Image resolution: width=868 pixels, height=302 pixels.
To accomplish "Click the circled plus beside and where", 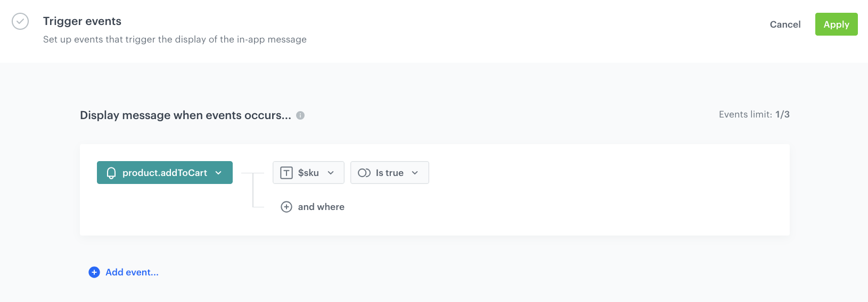I will point(286,207).
